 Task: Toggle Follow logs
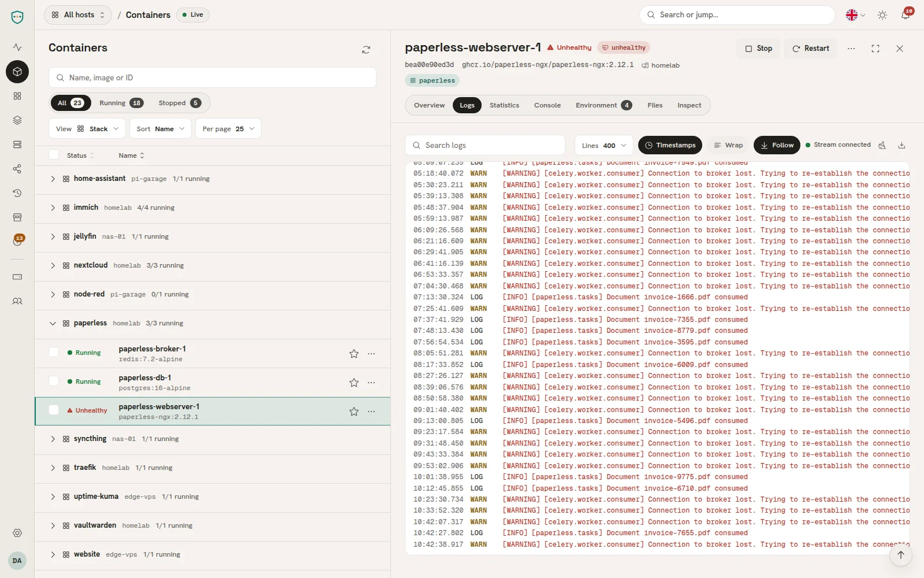point(777,145)
